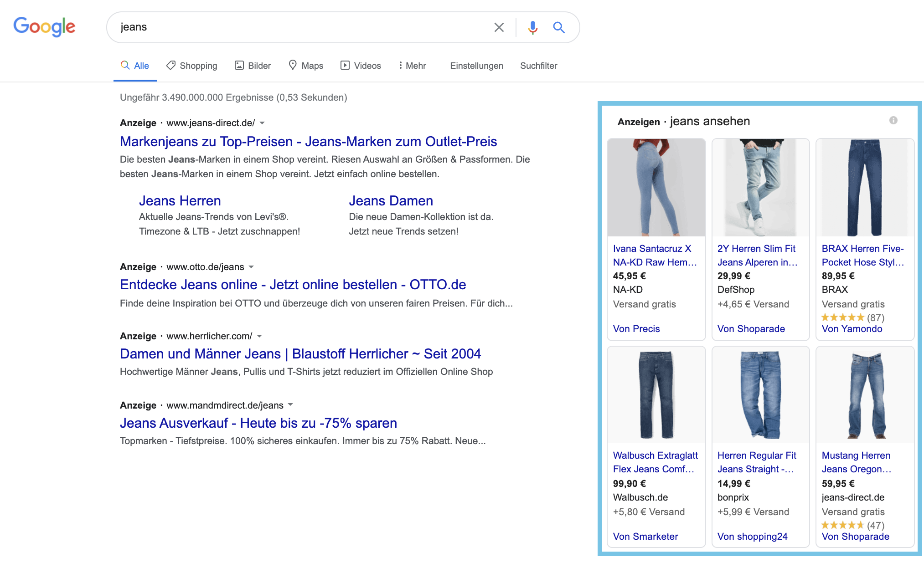Expand the arrow next to www.herrlicher.com/
The width and height of the screenshot is (924, 568).
[259, 336]
